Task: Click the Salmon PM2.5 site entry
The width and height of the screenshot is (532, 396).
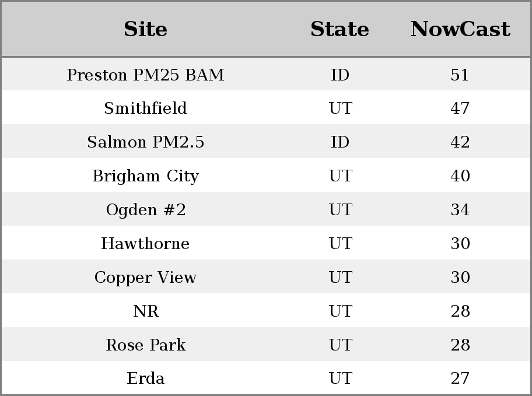Action: (145, 142)
